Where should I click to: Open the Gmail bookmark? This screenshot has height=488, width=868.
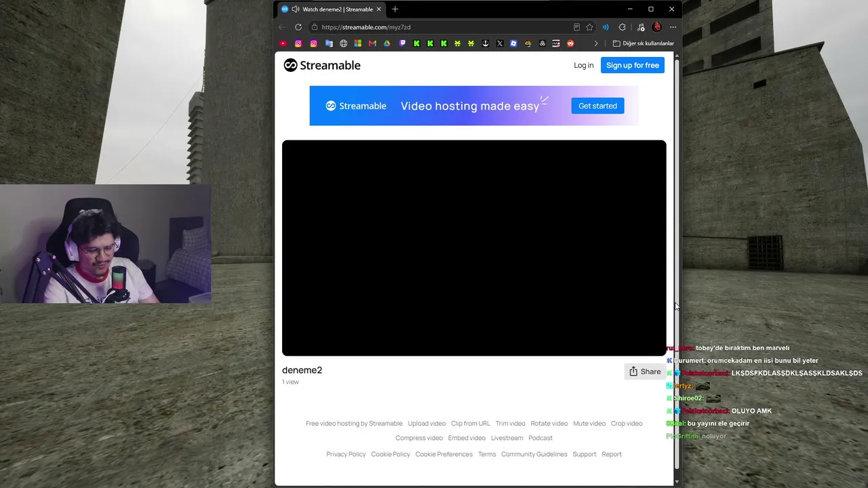(372, 43)
